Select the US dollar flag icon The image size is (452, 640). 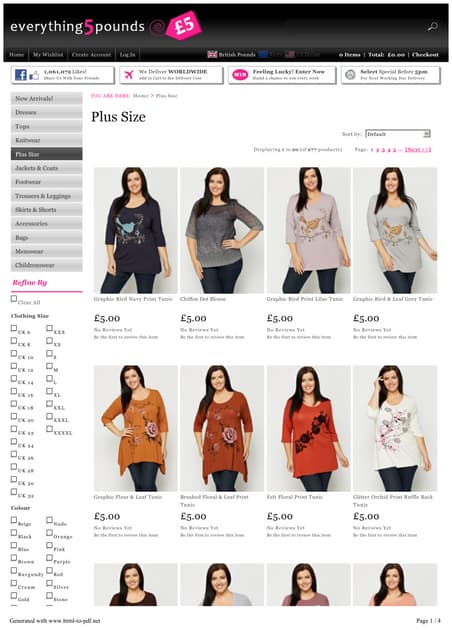click(289, 54)
